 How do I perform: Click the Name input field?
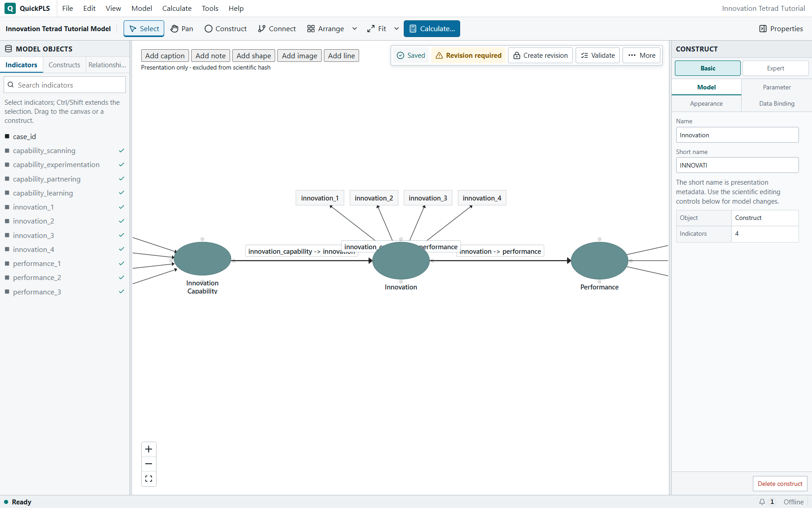pyautogui.click(x=737, y=135)
